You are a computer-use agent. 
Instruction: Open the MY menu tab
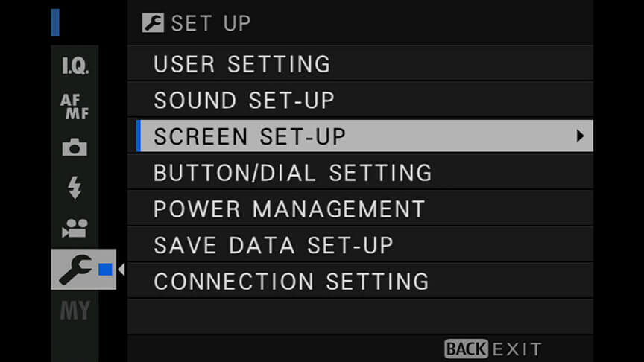[x=75, y=310]
